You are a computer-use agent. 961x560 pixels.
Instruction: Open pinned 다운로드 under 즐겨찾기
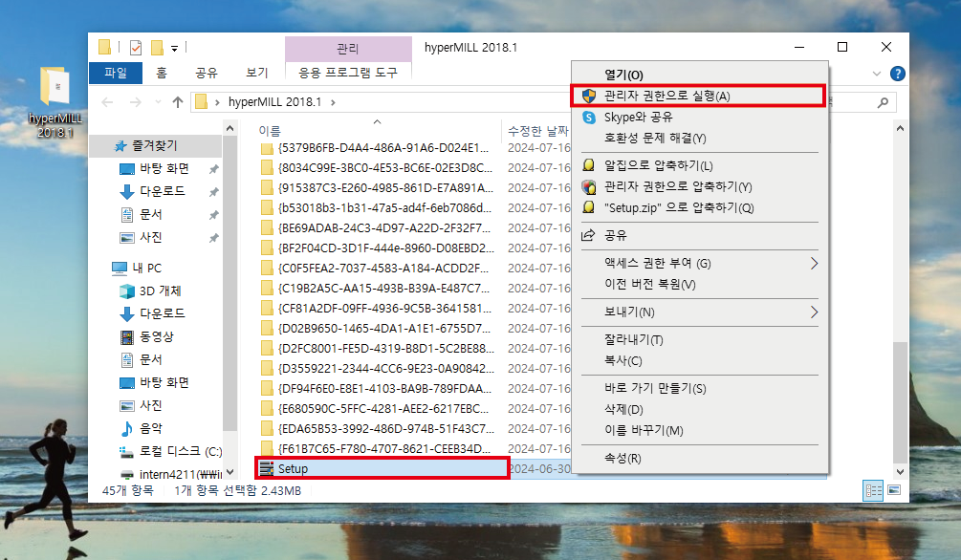pos(162,191)
